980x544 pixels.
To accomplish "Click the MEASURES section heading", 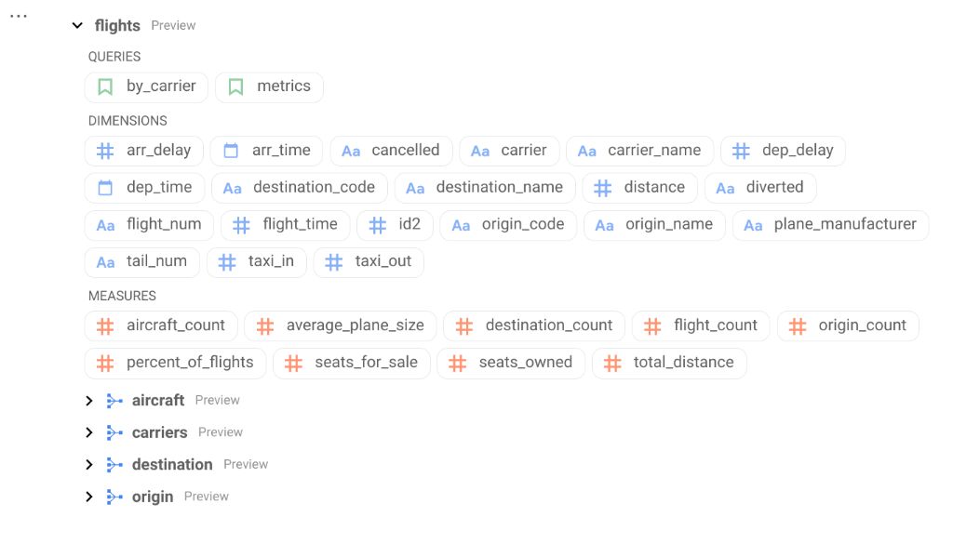I will pyautogui.click(x=122, y=296).
